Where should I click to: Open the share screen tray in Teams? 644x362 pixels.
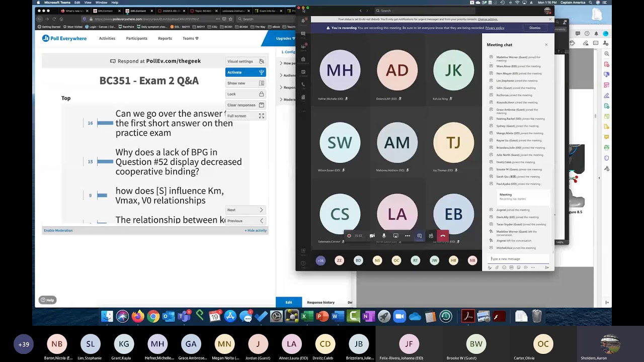(x=395, y=236)
